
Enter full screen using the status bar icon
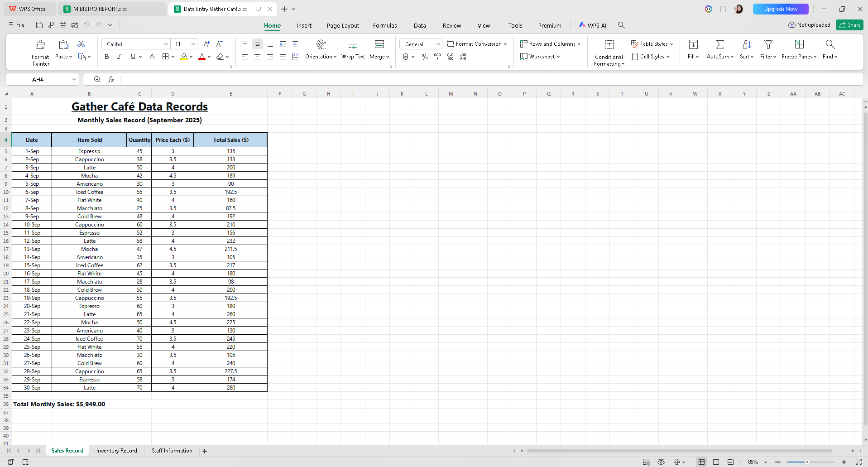[x=858, y=462]
